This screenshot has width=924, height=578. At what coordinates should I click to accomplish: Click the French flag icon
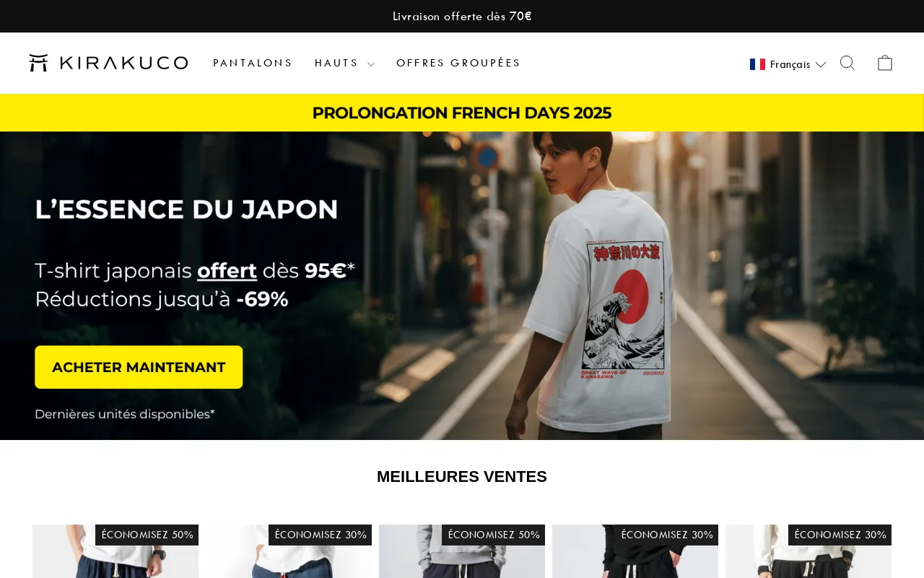757,64
